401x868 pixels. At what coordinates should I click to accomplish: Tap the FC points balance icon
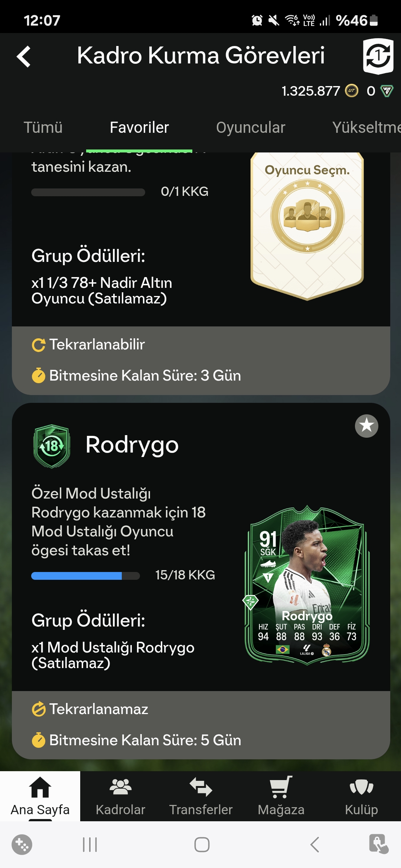[387, 91]
